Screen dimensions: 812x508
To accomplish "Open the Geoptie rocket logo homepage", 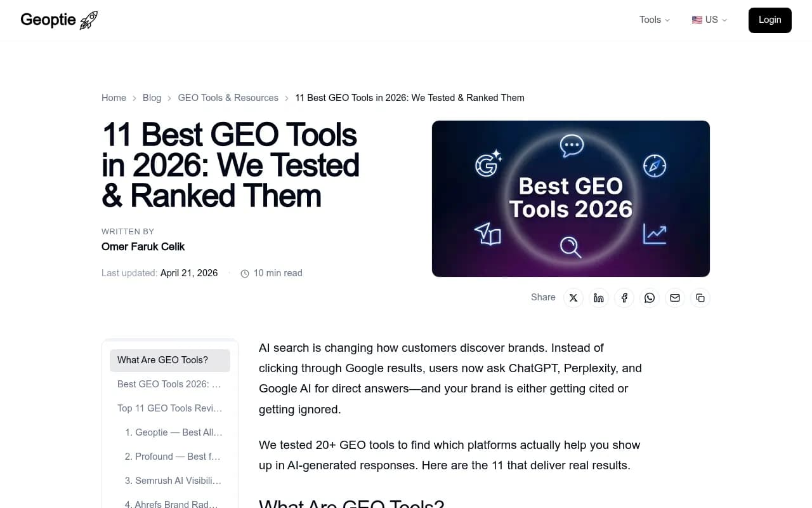I will (x=59, y=20).
